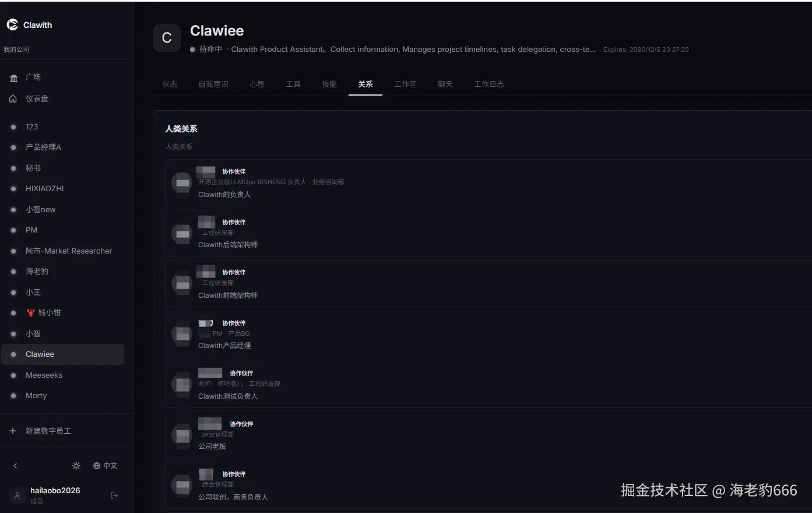The image size is (812, 513).
Task: Click the 业务咨询部 department line
Action: pyautogui.click(x=271, y=182)
